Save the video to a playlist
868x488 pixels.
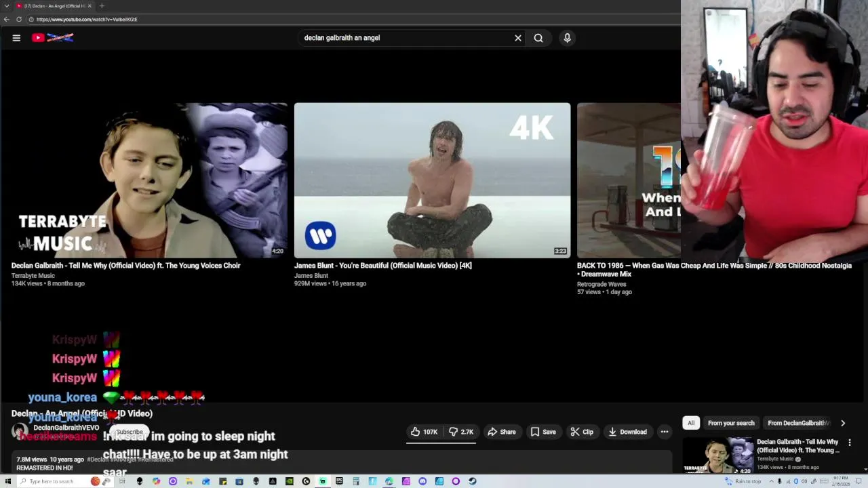[543, 432]
